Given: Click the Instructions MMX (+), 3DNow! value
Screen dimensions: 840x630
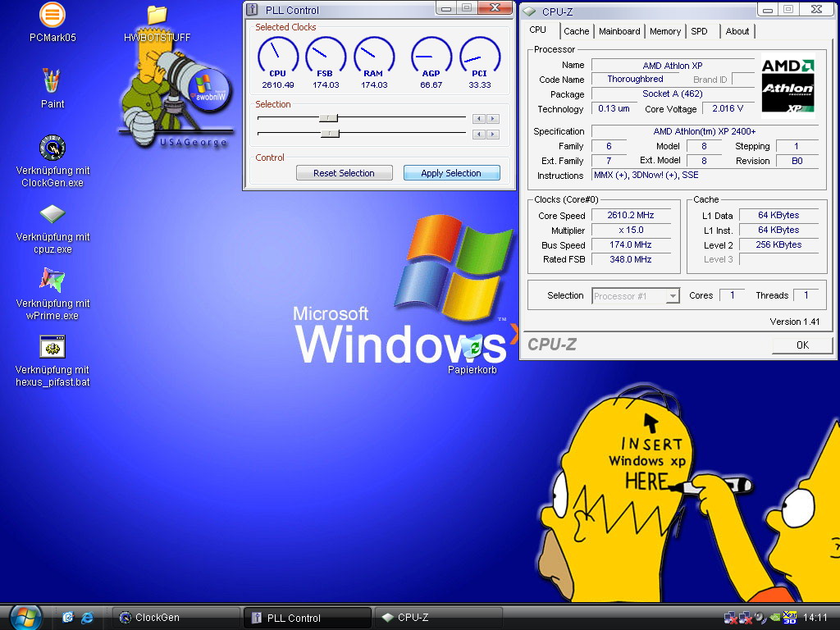Looking at the screenshot, I should pyautogui.click(x=705, y=176).
